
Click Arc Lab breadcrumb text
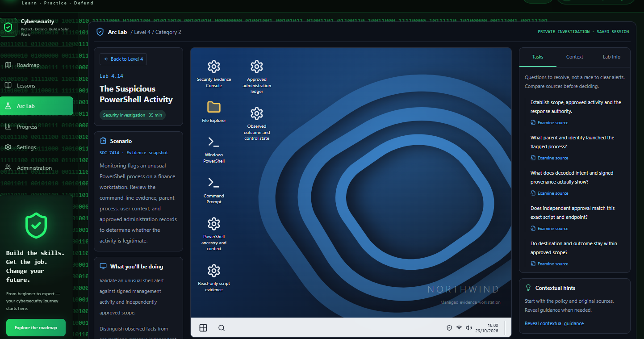pyautogui.click(x=117, y=32)
